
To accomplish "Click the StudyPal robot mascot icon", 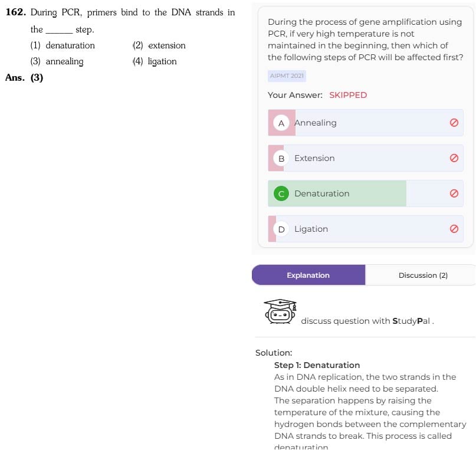I will [x=280, y=311].
